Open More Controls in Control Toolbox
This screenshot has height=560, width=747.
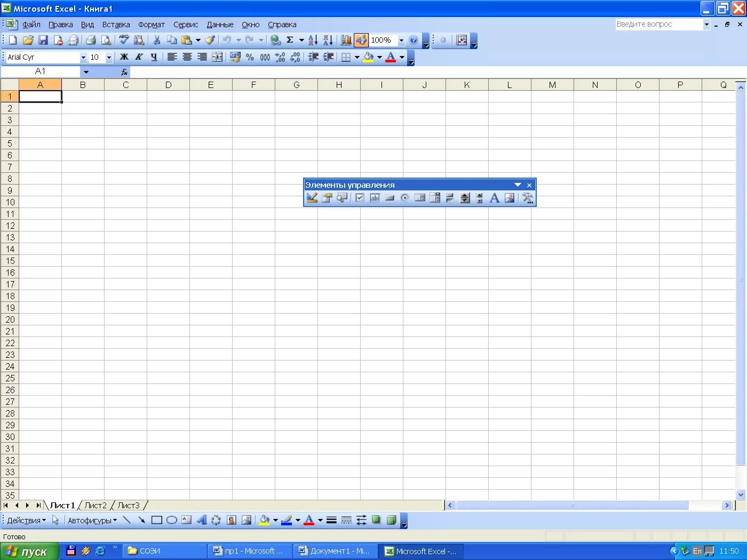pos(528,198)
